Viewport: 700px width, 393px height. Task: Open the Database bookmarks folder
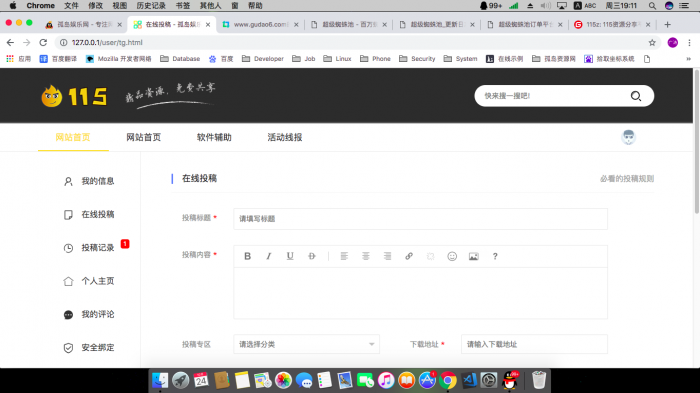pos(180,59)
